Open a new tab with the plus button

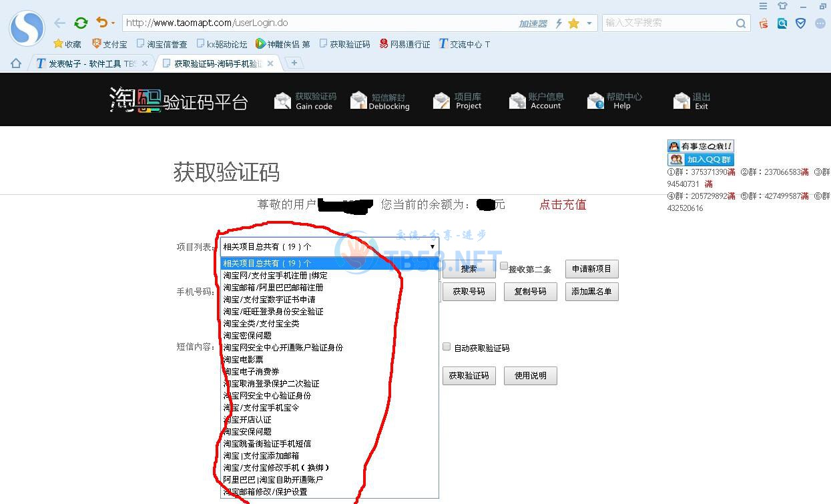tap(294, 63)
